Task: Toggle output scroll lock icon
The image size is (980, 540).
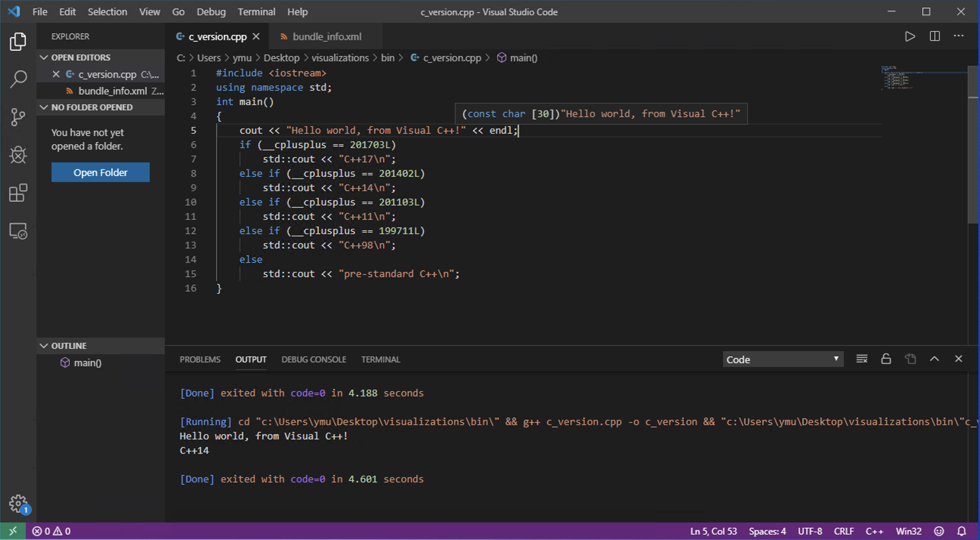Action: point(886,359)
